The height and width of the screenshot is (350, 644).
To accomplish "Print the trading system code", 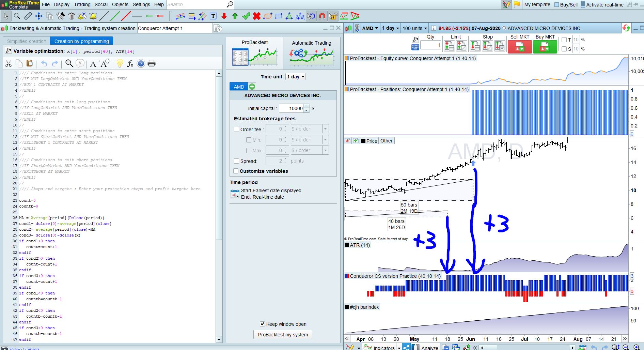I will point(152,63).
